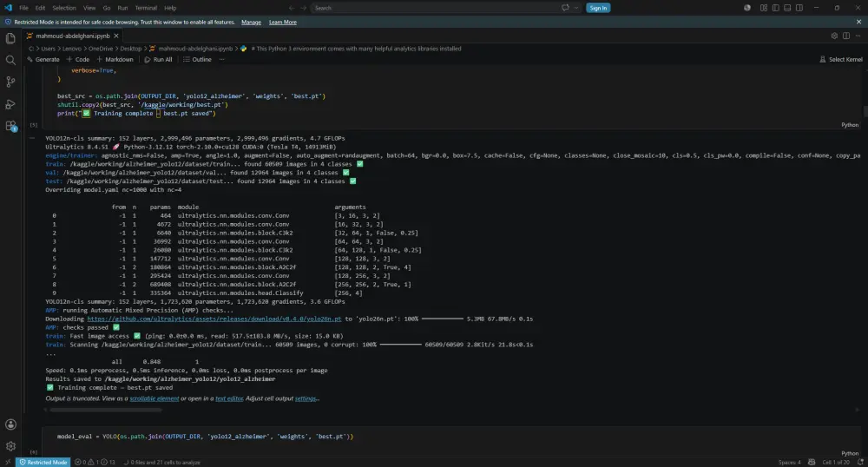868x467 pixels.
Task: Go back with the navigation arrow
Action: click(292, 8)
